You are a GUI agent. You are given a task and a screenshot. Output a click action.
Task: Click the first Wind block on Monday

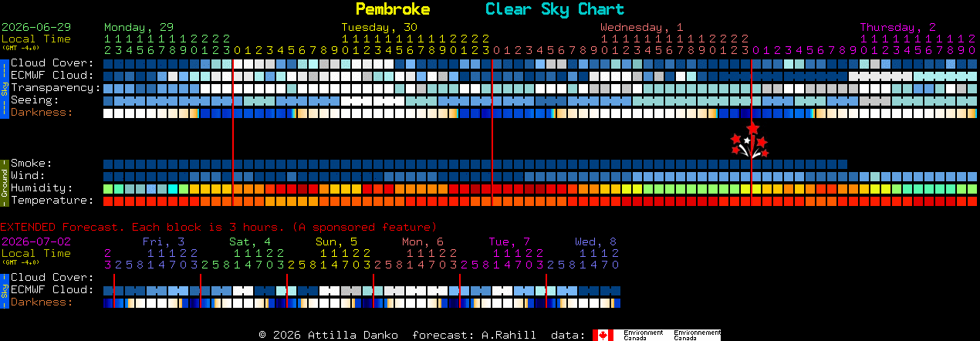(x=108, y=176)
